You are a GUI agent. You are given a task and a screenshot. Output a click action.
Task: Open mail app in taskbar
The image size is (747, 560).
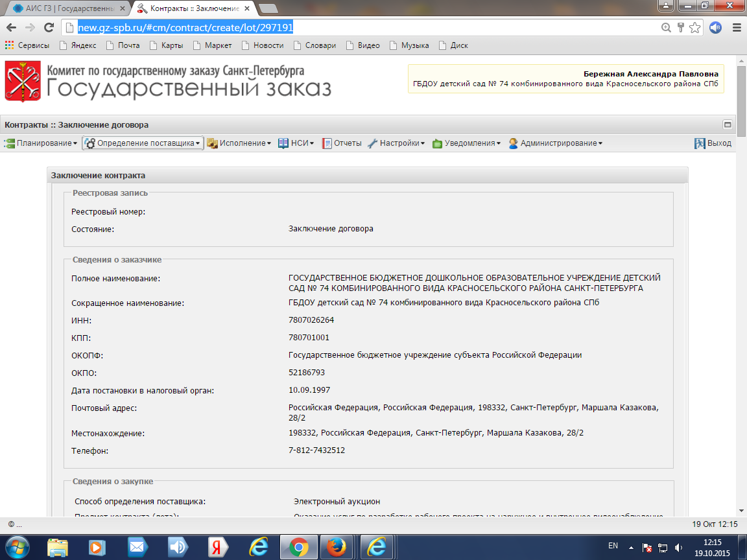point(137,547)
